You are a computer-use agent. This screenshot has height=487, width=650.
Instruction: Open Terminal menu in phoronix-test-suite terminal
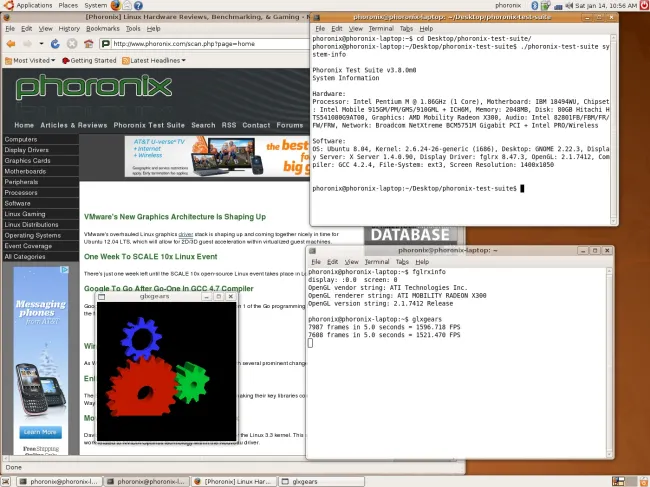pyautogui.click(x=381, y=29)
